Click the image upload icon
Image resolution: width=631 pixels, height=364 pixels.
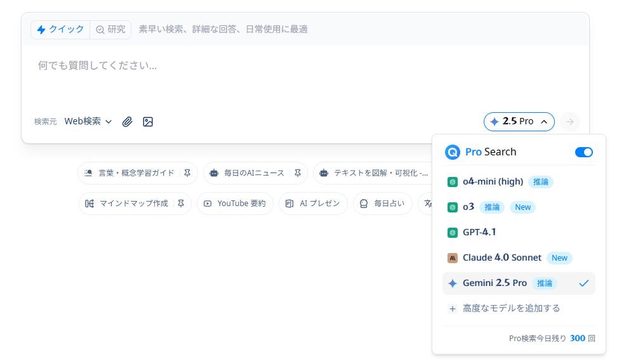tap(148, 122)
